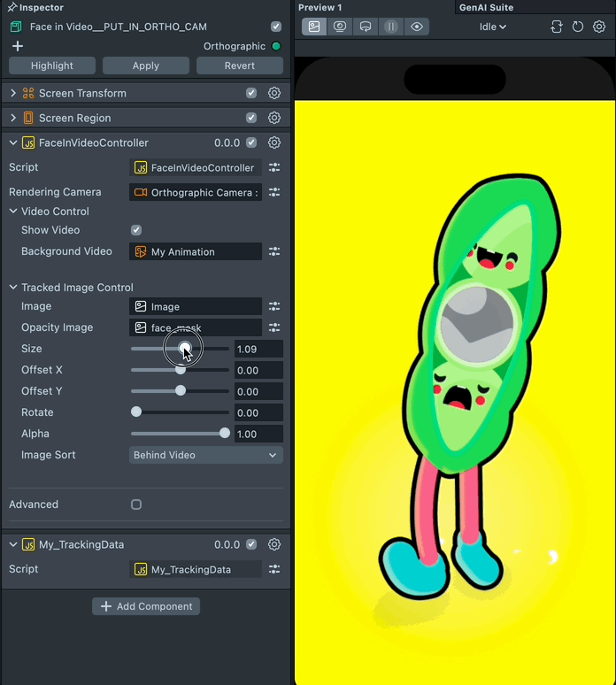The image size is (616, 685).
Task: Toggle the Screen Region enabled checkbox
Action: click(x=251, y=118)
